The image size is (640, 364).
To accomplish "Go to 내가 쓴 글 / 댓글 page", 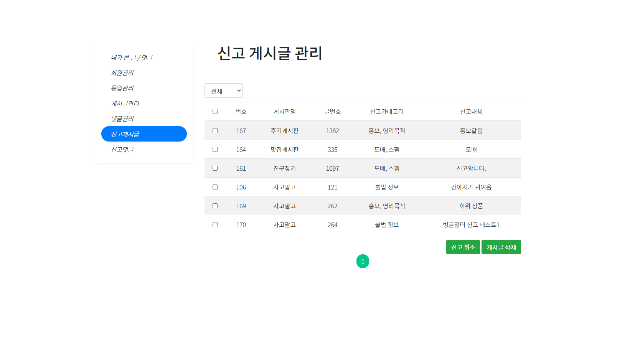I will click(131, 58).
